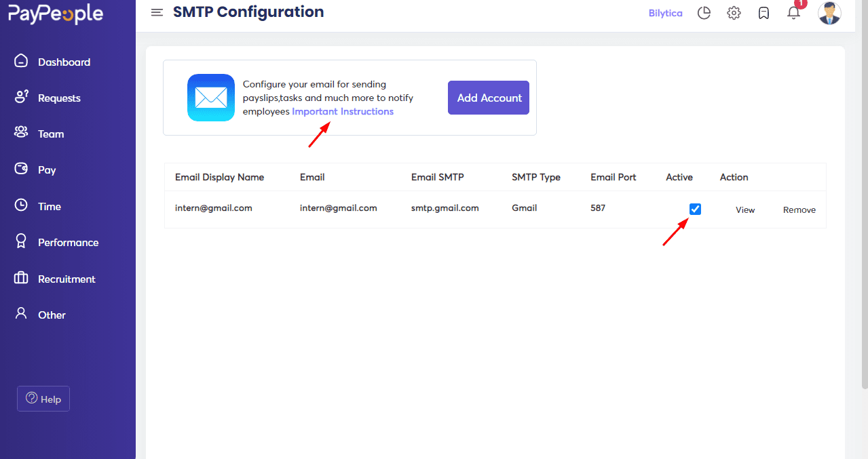Open the Pay menu item

click(x=47, y=169)
